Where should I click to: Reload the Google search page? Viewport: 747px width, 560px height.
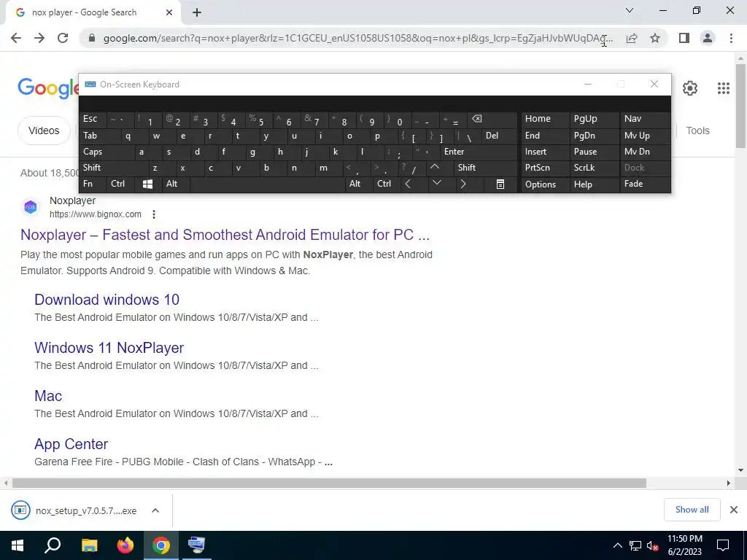tap(63, 38)
